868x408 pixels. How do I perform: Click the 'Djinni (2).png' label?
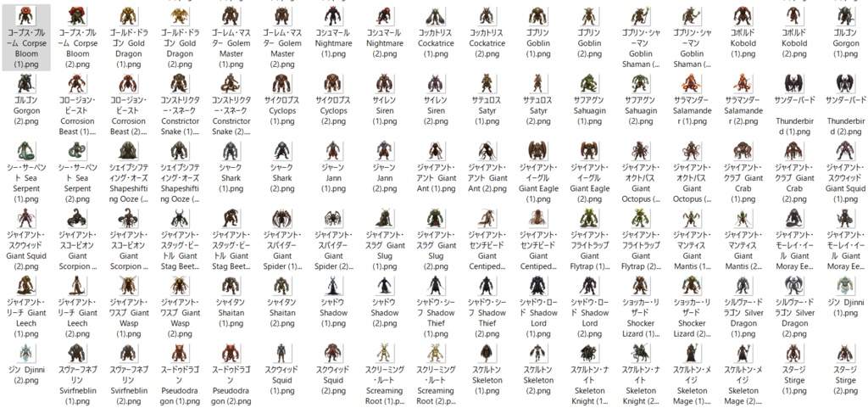(26, 375)
